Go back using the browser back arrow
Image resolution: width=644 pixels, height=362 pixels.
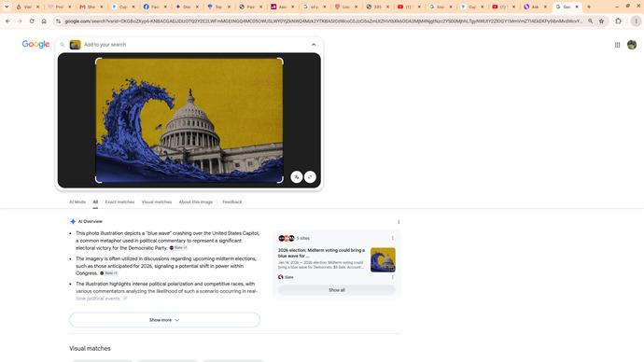[x=7, y=21]
